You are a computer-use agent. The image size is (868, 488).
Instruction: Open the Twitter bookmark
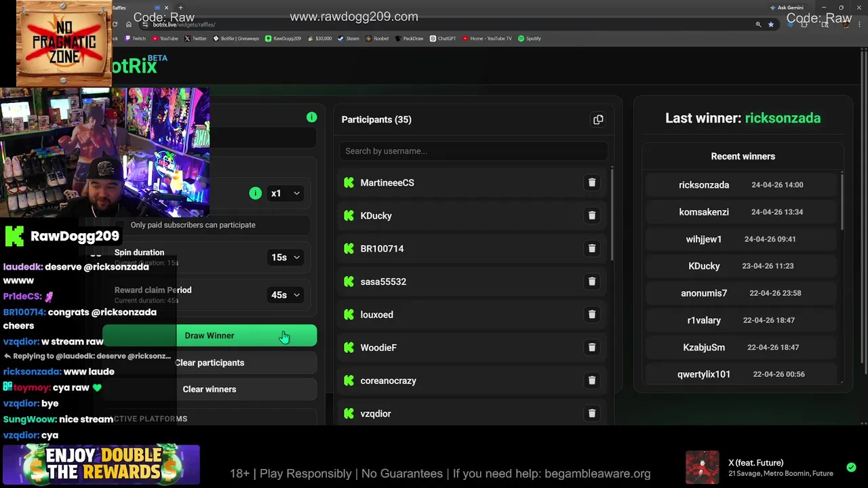[x=196, y=39]
